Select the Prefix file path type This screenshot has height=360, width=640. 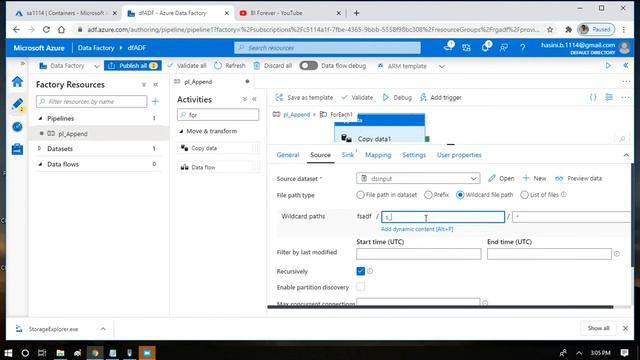pos(428,195)
